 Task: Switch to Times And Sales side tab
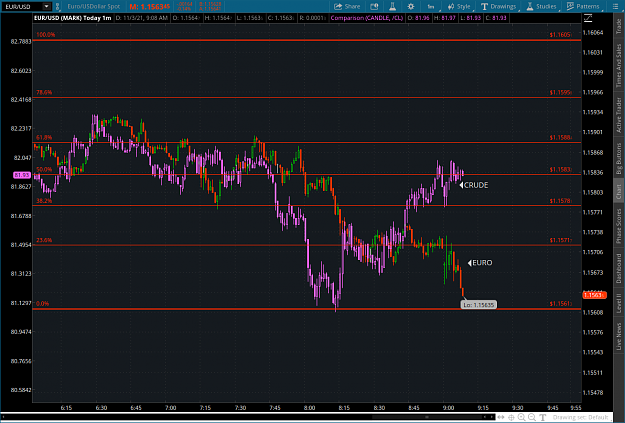(619, 66)
